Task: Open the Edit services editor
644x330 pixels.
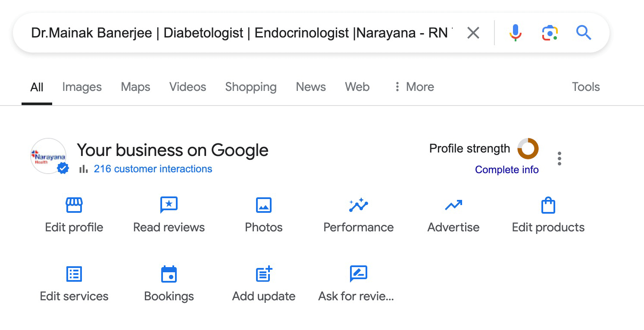Action: [x=74, y=283]
